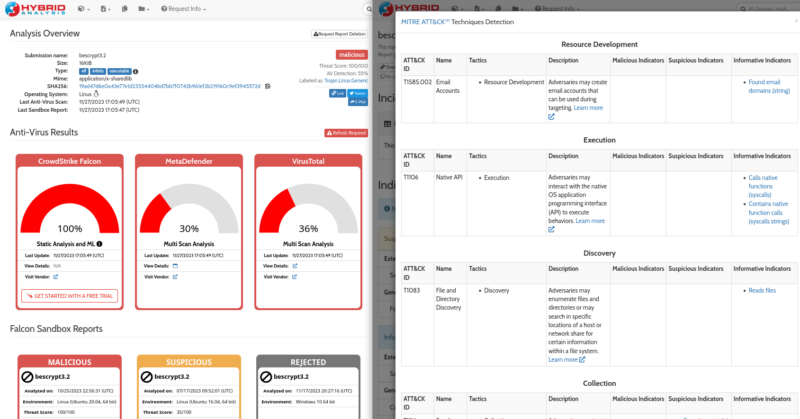Click the VirusTotal 36% gauge
This screenshot has width=800, height=419.
click(x=308, y=209)
